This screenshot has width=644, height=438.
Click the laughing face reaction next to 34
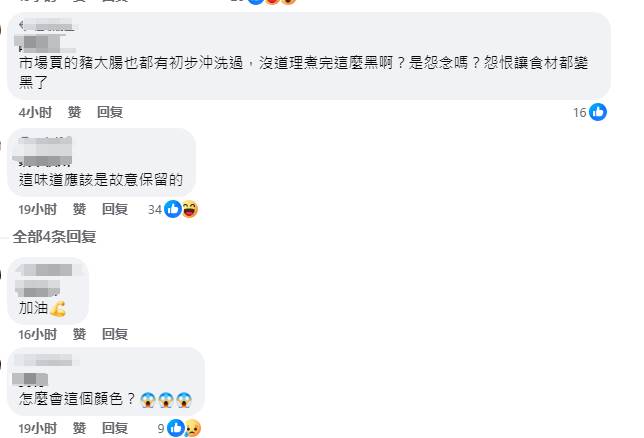(189, 209)
